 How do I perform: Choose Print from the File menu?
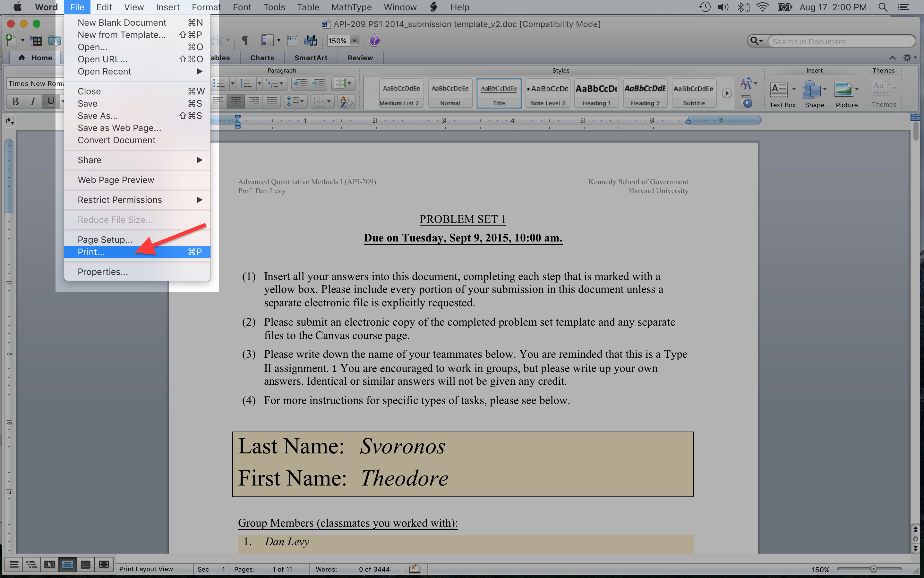pos(137,252)
